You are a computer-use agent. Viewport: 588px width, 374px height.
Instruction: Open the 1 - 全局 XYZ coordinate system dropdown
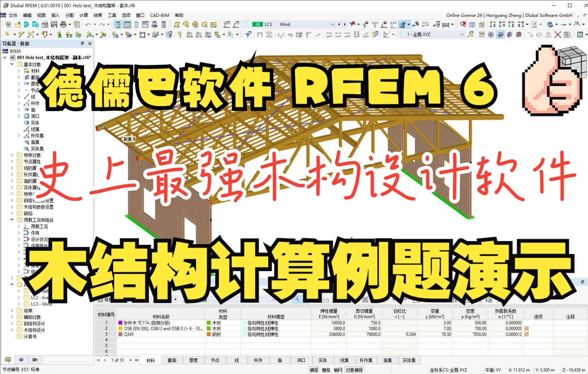point(462,34)
